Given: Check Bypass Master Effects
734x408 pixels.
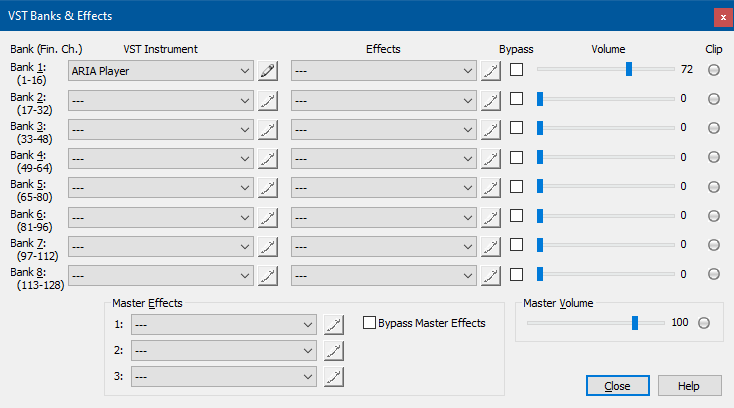Looking at the screenshot, I should tap(369, 323).
